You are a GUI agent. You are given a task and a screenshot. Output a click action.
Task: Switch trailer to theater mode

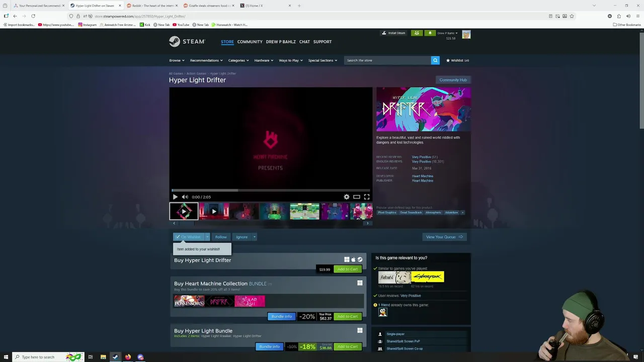point(357,197)
